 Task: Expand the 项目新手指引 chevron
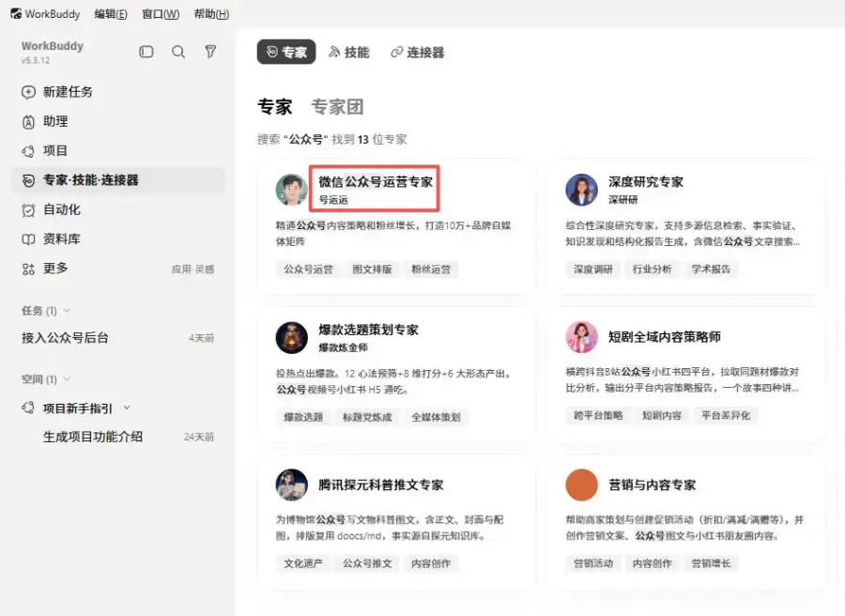(x=127, y=408)
